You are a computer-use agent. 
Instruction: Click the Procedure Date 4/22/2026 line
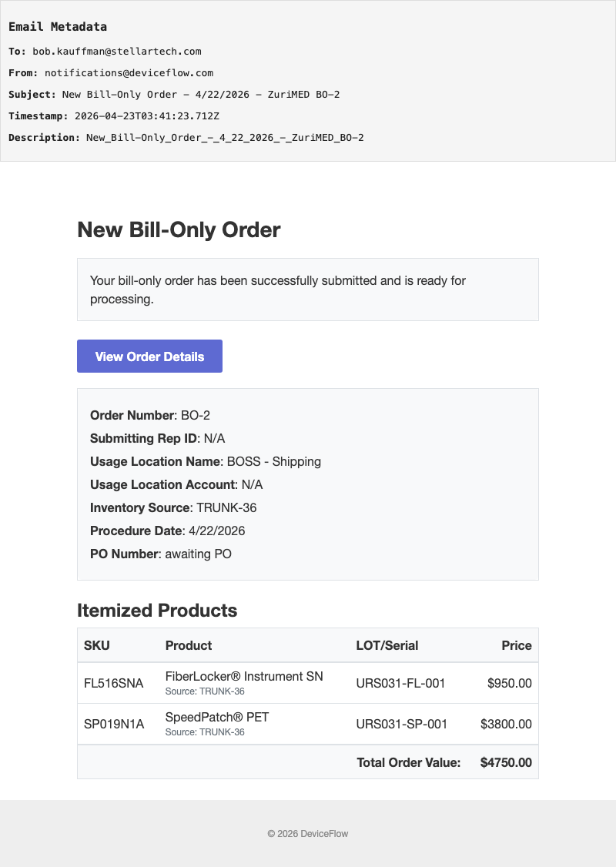[x=168, y=531]
